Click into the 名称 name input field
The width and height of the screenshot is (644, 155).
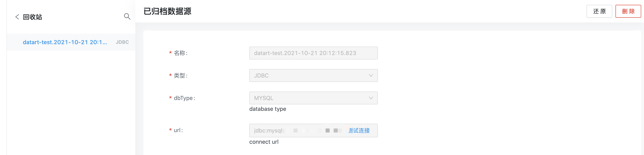coord(313,53)
